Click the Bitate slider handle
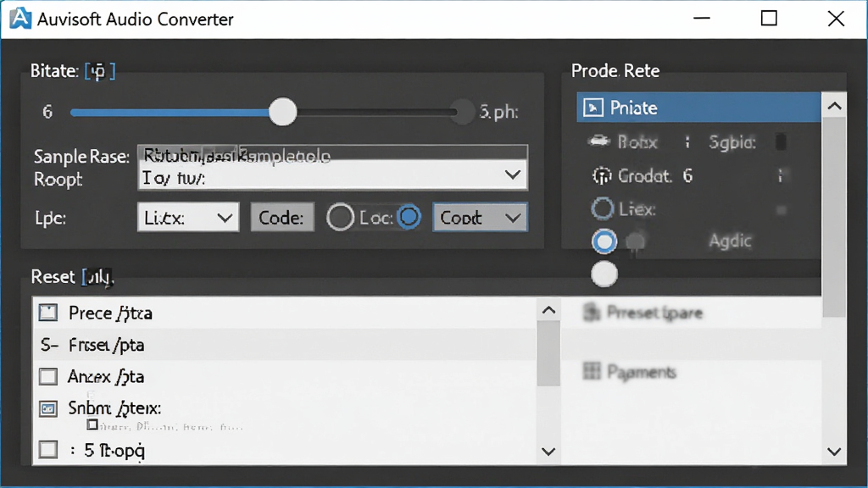Screen dimensions: 868x488 (x=283, y=112)
